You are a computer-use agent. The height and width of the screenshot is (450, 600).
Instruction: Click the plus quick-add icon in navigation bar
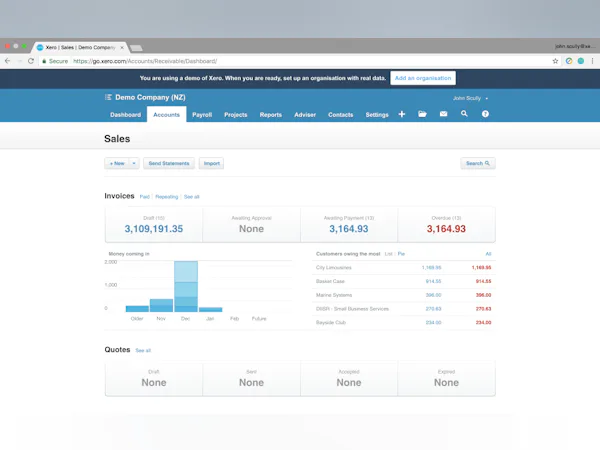[402, 114]
